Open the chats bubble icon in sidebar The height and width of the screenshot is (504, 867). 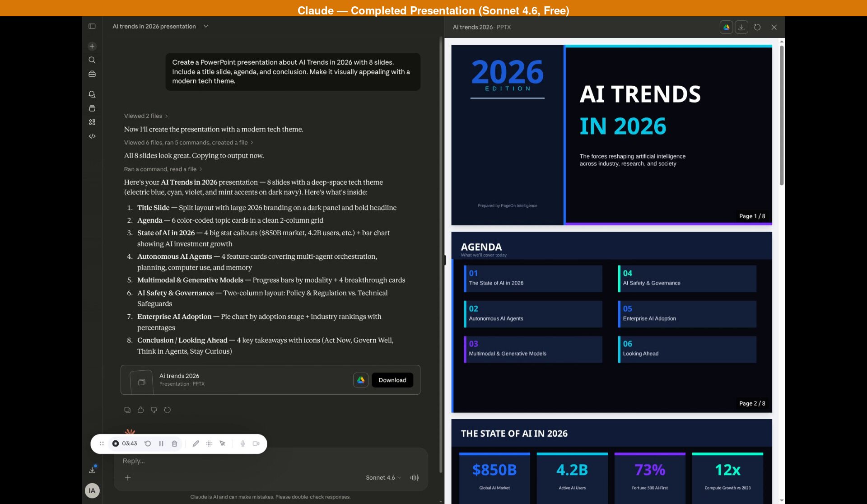(92, 94)
